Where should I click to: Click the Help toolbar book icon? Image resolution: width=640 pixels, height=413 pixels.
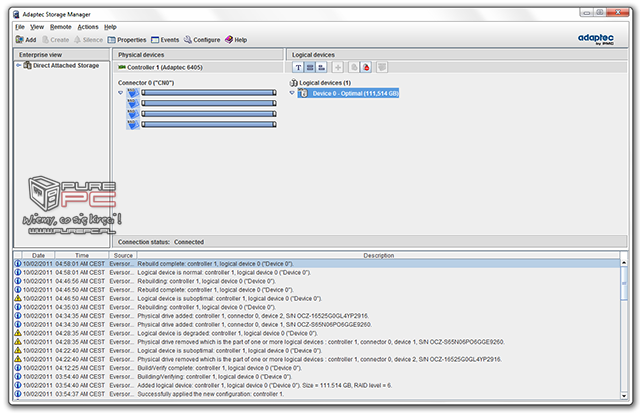pyautogui.click(x=229, y=40)
